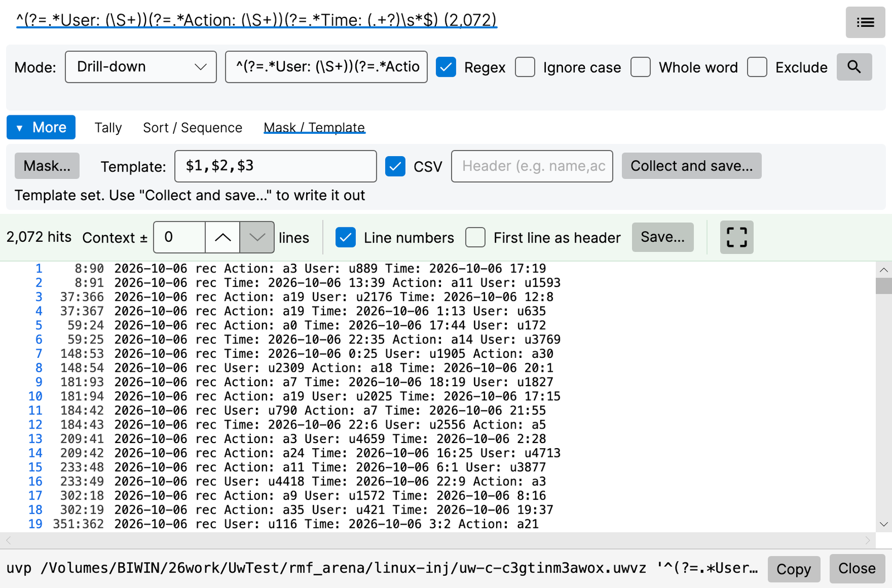Screen dimensions: 892x588
Task: Select the Mask / Template tab
Action: (314, 128)
